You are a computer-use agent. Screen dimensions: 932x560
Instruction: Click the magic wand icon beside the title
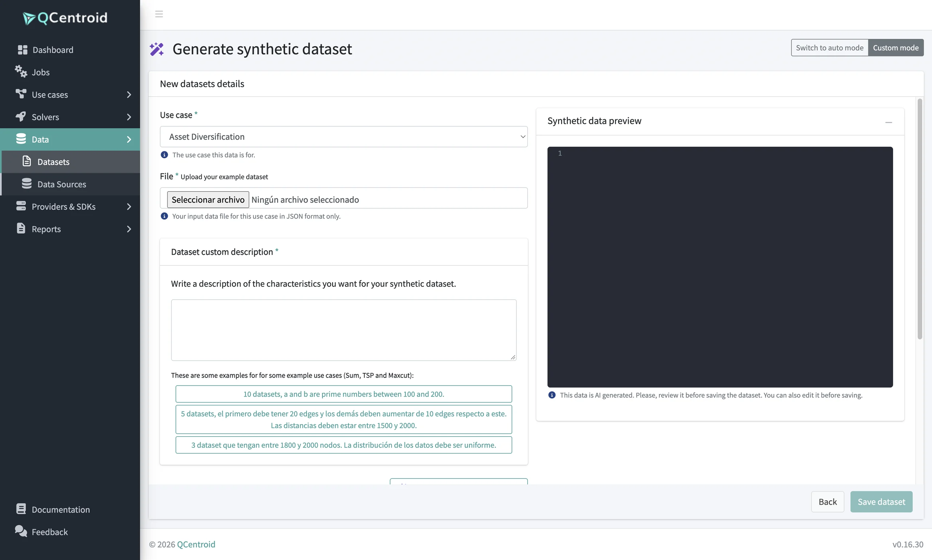tap(157, 49)
